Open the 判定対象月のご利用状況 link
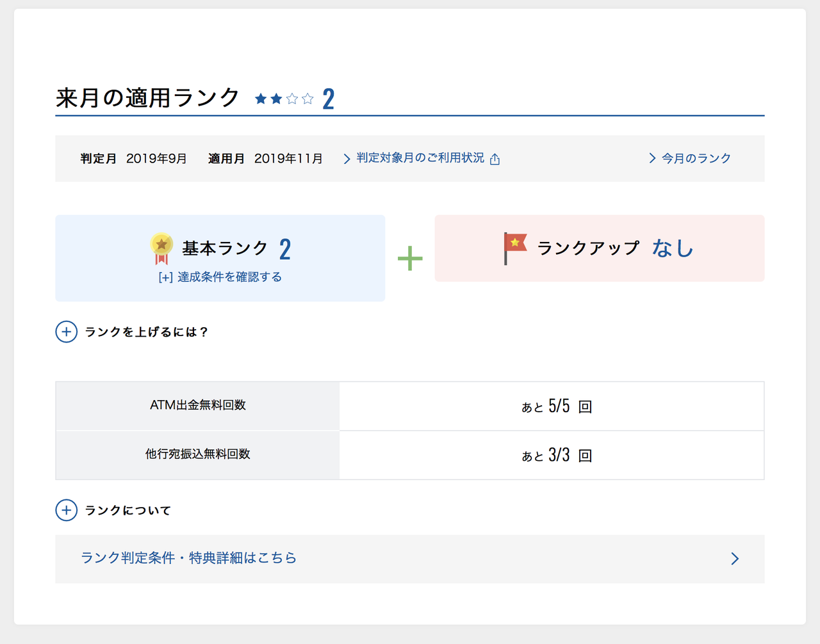820x644 pixels. [x=420, y=158]
